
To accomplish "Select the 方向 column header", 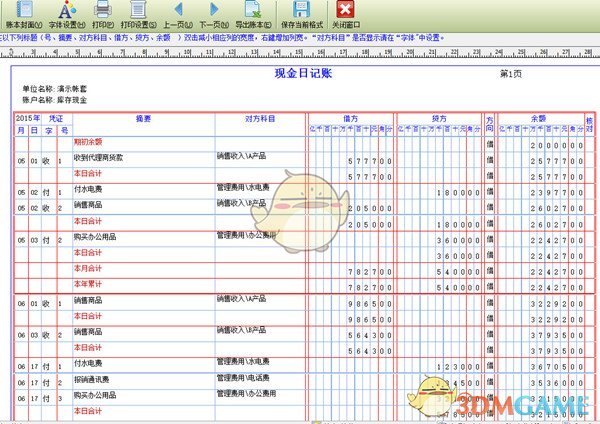I will click(489, 124).
